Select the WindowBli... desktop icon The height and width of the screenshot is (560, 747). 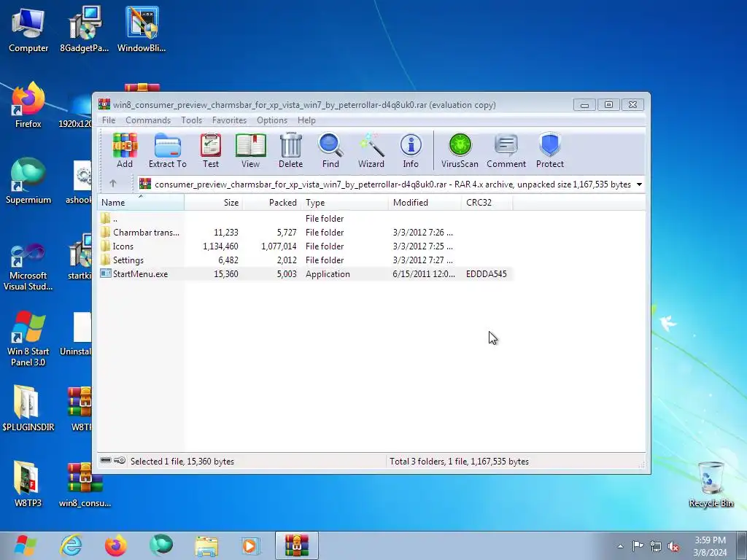pyautogui.click(x=142, y=29)
